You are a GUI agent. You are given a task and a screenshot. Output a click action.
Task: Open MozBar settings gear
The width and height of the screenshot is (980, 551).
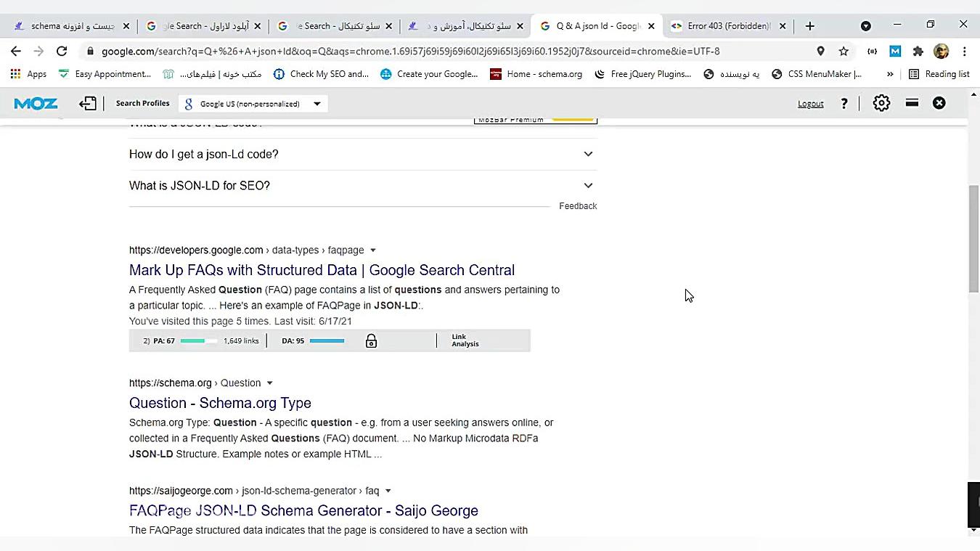(881, 103)
